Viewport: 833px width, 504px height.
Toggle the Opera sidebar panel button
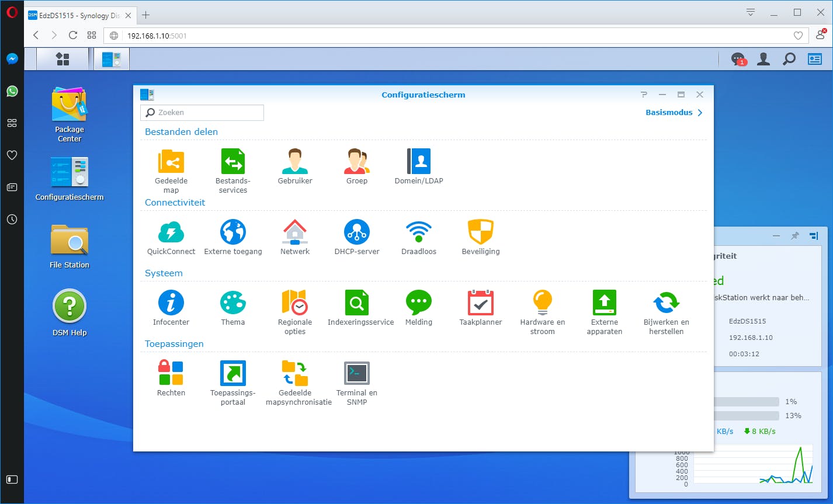point(12,479)
